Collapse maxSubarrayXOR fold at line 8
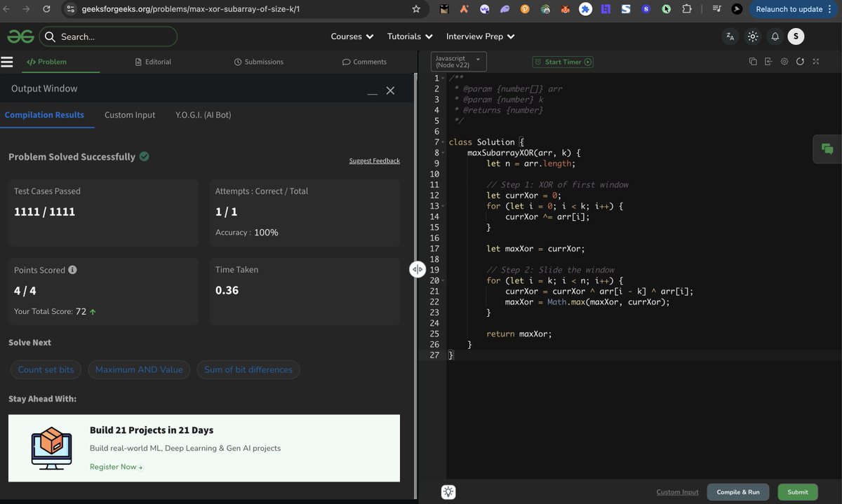 click(443, 153)
